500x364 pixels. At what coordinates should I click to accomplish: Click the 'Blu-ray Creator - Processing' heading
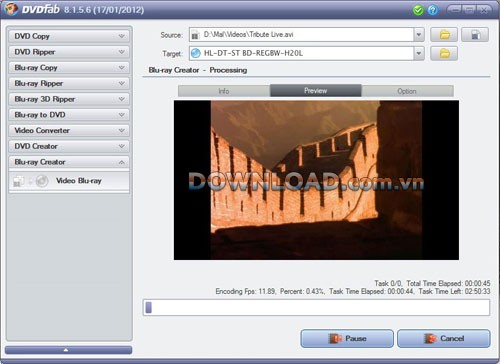pos(198,70)
